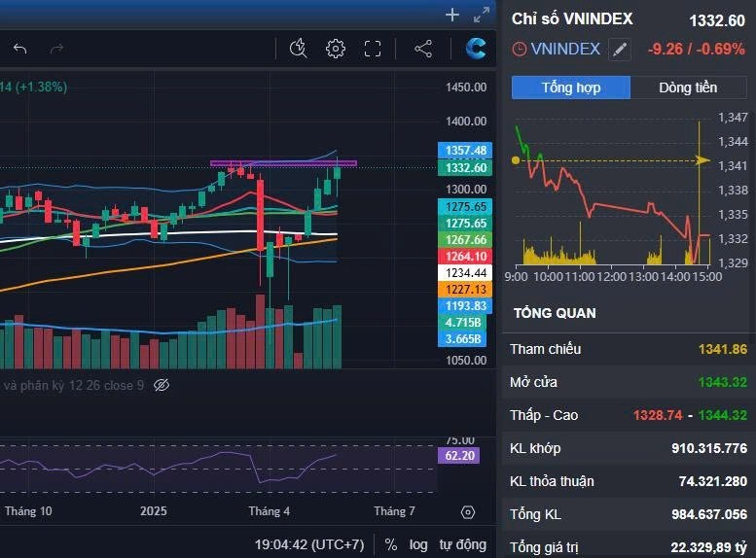Click the indicator label 12 26 close 9
756x558 pixels.
coord(106,386)
